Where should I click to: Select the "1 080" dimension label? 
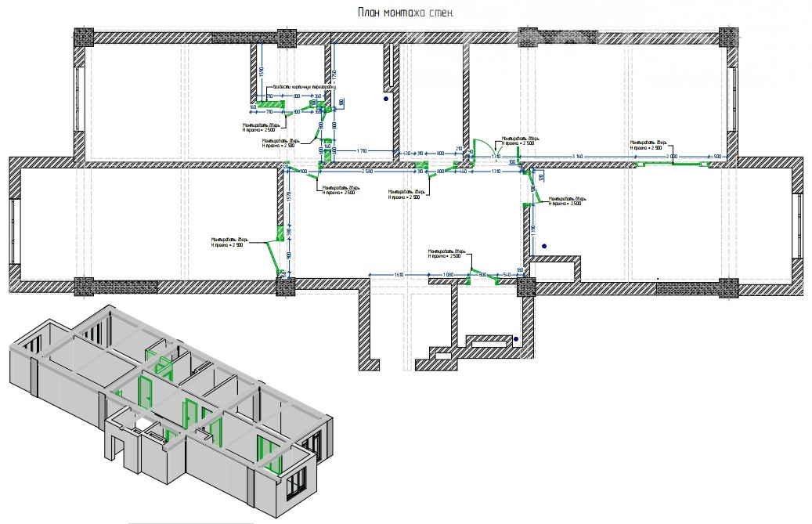pos(448,275)
